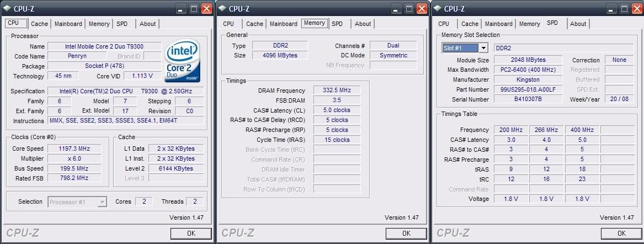Screen dimensions: 644x244
Task: Click the Serial Number value 'B410307B'
Action: 528,99
